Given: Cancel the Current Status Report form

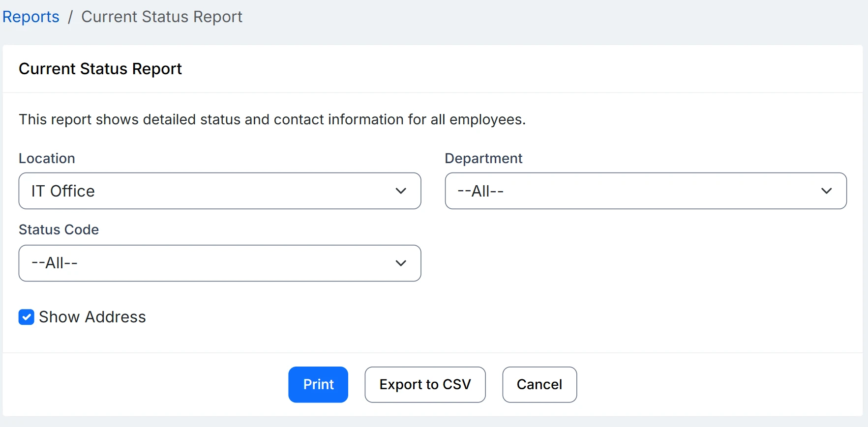Looking at the screenshot, I should 539,385.
